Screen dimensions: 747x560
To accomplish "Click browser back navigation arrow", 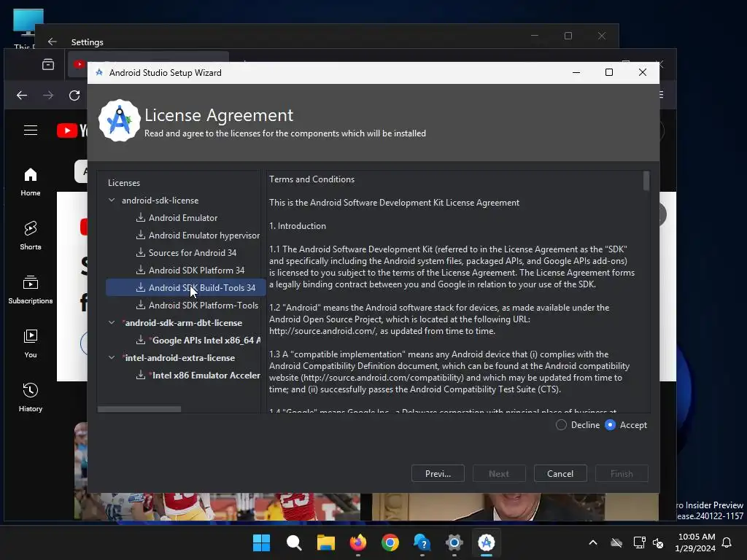I will click(x=22, y=96).
